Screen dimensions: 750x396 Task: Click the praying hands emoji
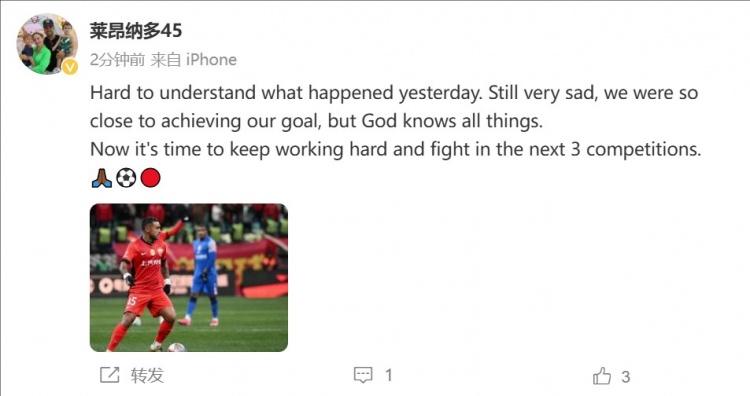click(x=101, y=178)
